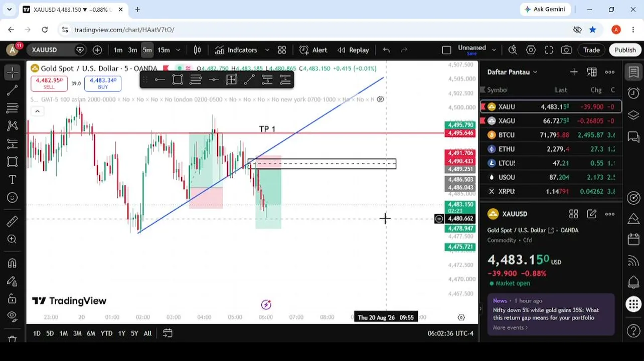Toggle magnet mode in left toolbar

tap(13, 263)
